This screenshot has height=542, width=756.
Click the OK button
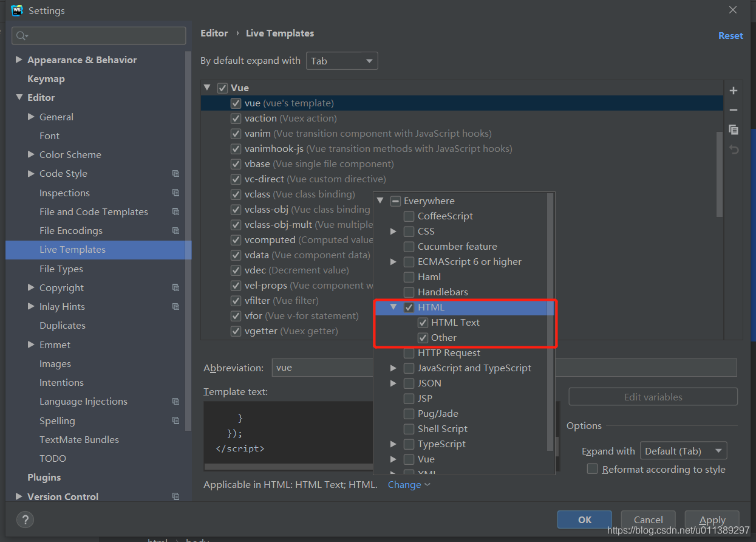point(585,520)
